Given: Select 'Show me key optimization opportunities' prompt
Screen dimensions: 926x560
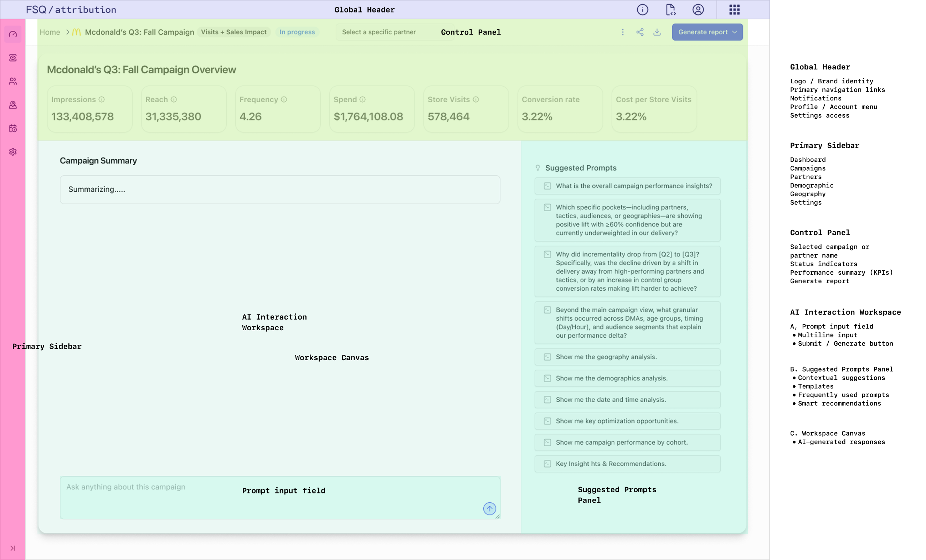Looking at the screenshot, I should tap(627, 421).
